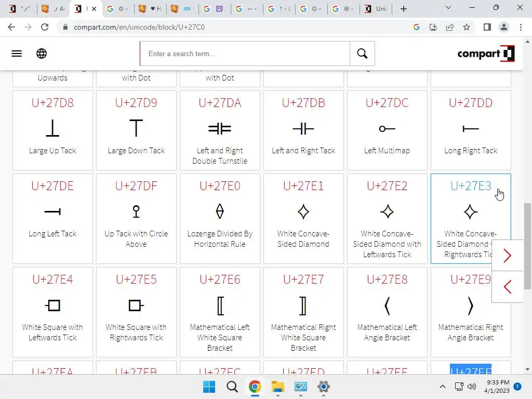
Task: Expand the tab search dropdown
Action: [448, 7]
